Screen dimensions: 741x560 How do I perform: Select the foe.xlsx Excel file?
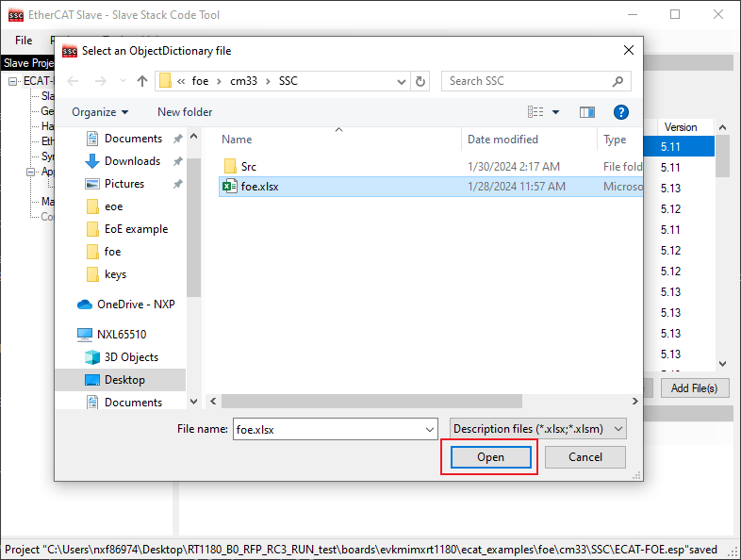tap(259, 187)
